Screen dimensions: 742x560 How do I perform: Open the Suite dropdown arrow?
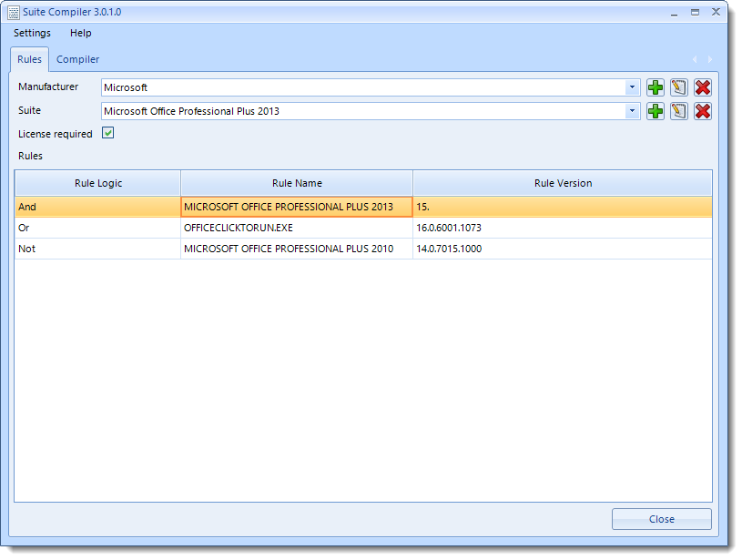click(x=632, y=111)
